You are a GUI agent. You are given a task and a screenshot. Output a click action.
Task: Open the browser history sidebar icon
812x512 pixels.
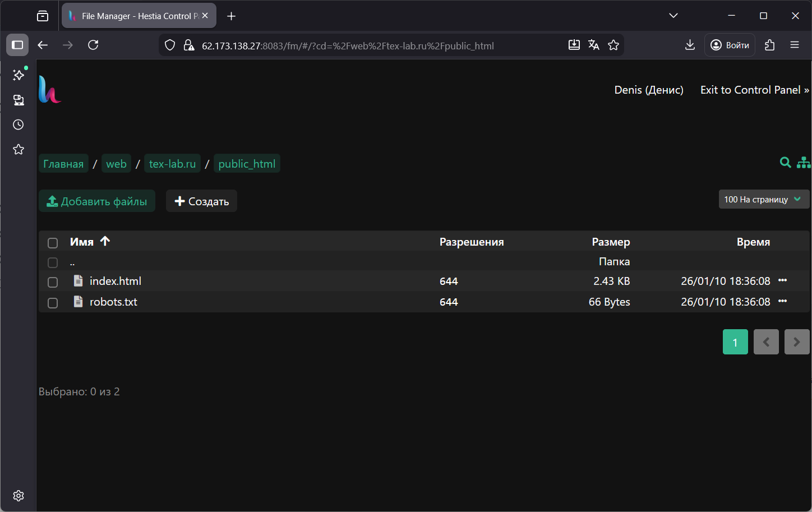[x=19, y=124]
